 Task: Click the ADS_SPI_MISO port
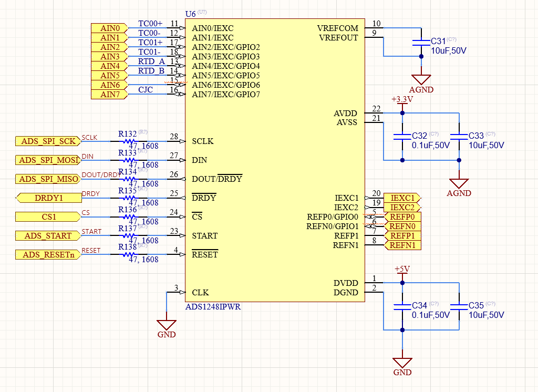tap(48, 179)
